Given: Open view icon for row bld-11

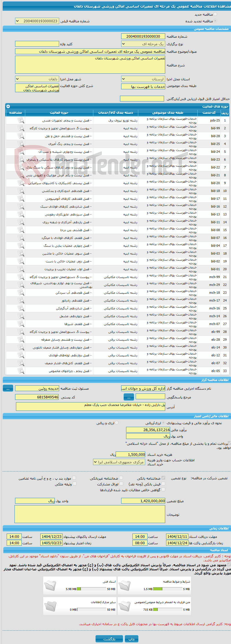Looking at the screenshot, I should pyautogui.click(x=21, y=222).
